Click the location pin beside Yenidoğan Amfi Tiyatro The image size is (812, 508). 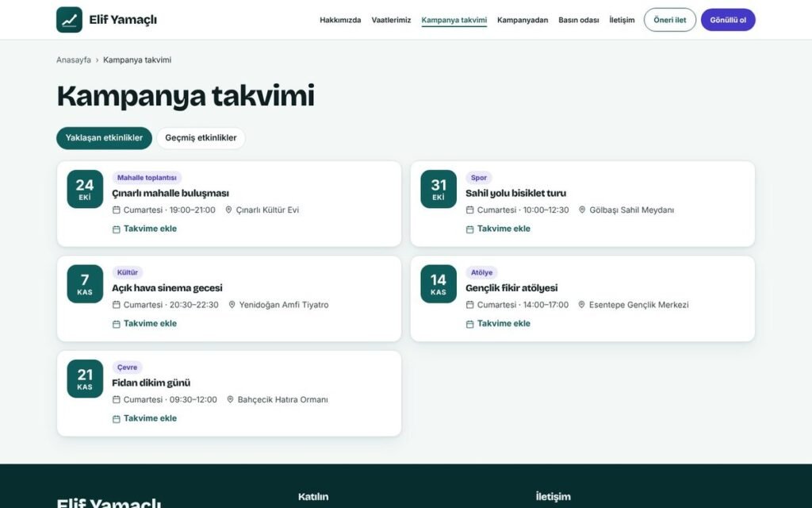(232, 305)
